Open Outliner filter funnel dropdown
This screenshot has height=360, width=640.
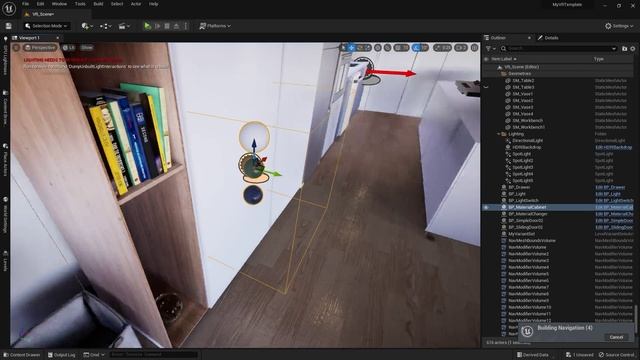coord(490,49)
